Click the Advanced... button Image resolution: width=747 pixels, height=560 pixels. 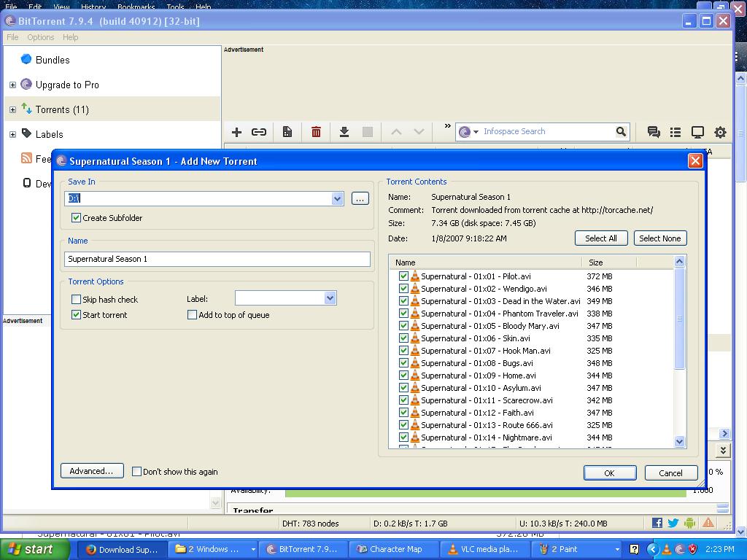pos(91,471)
